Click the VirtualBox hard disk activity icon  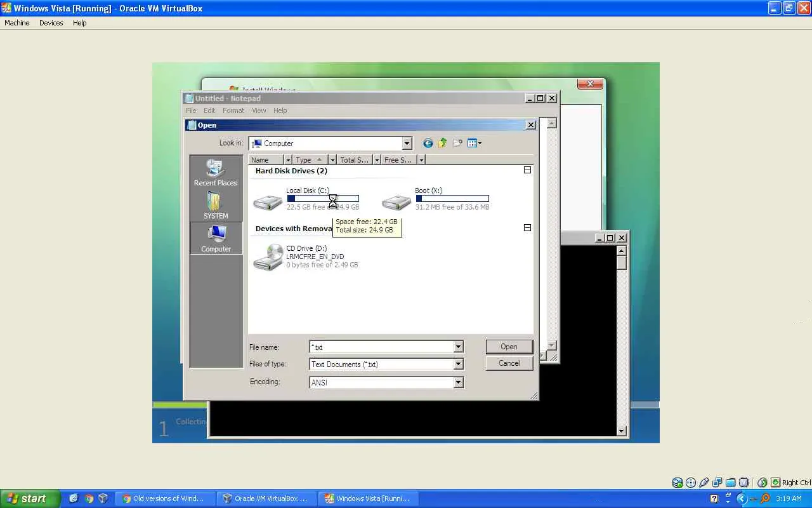pyautogui.click(x=678, y=483)
